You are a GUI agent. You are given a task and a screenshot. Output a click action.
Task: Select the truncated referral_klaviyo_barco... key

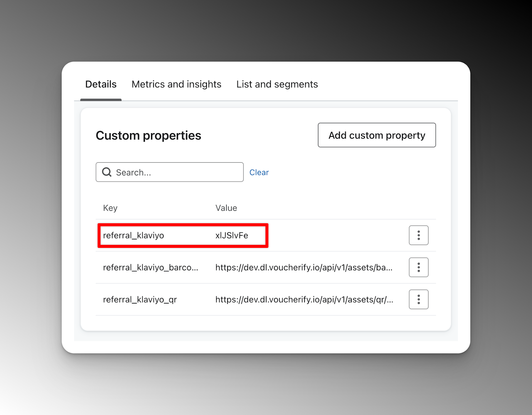[x=150, y=267]
